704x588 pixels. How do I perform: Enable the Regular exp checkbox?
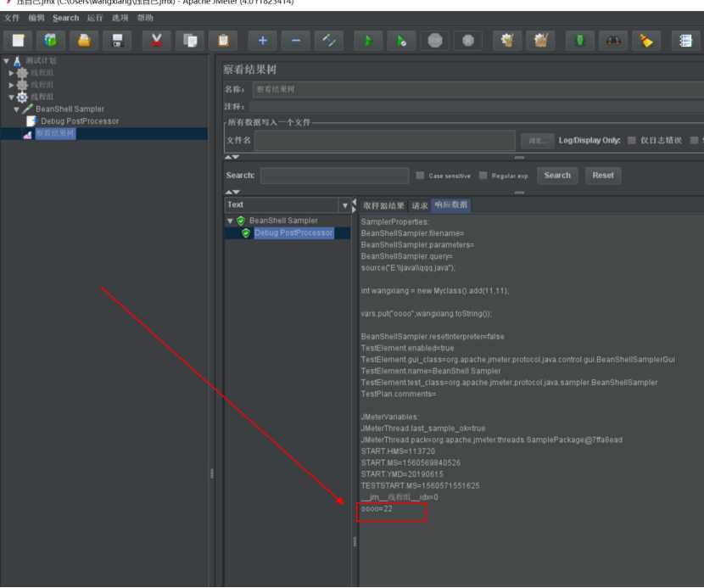pos(483,176)
